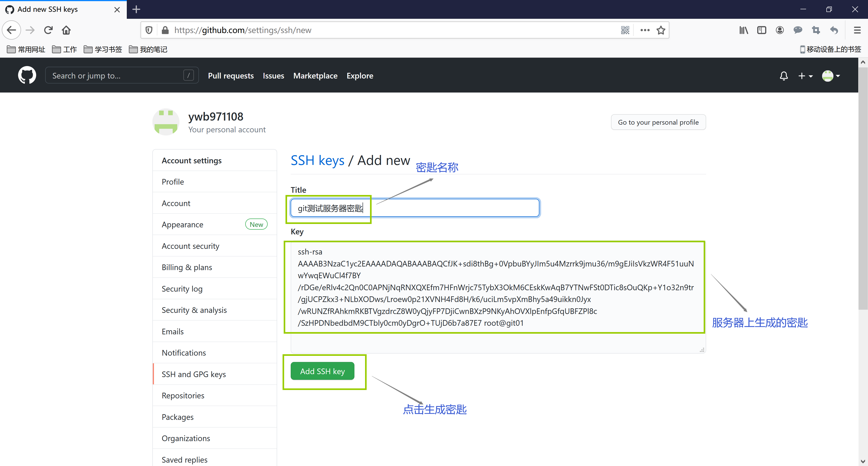Click the GitHub search box

pyautogui.click(x=122, y=75)
